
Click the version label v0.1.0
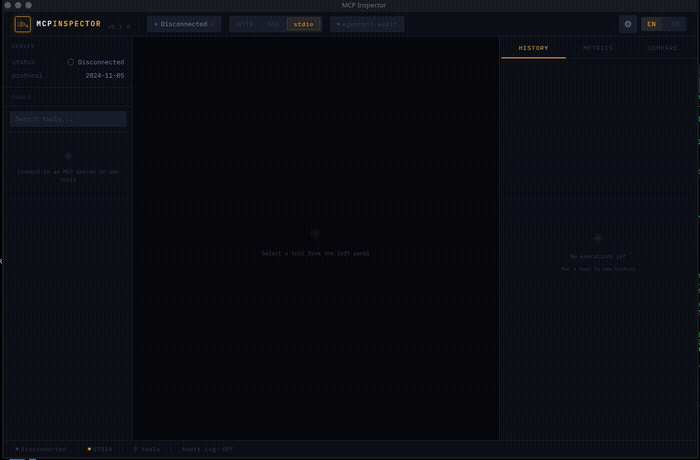[119, 26]
